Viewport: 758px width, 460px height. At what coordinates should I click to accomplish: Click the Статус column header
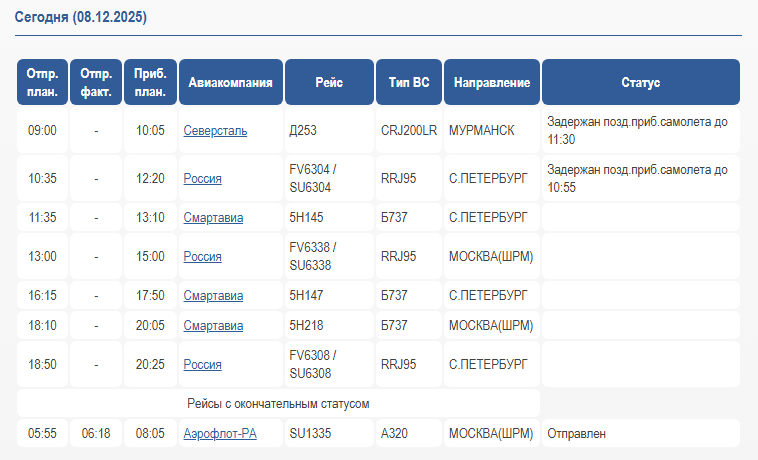pyautogui.click(x=640, y=83)
